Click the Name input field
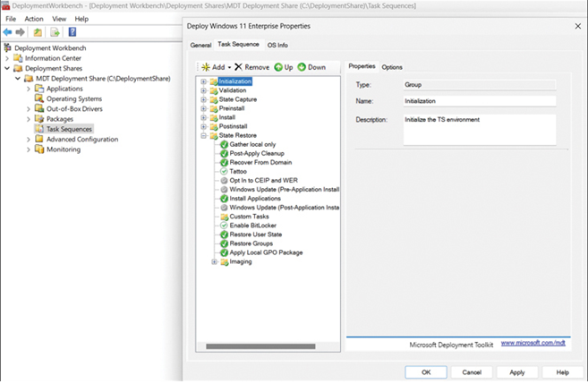The width and height of the screenshot is (588, 384). pos(480,101)
